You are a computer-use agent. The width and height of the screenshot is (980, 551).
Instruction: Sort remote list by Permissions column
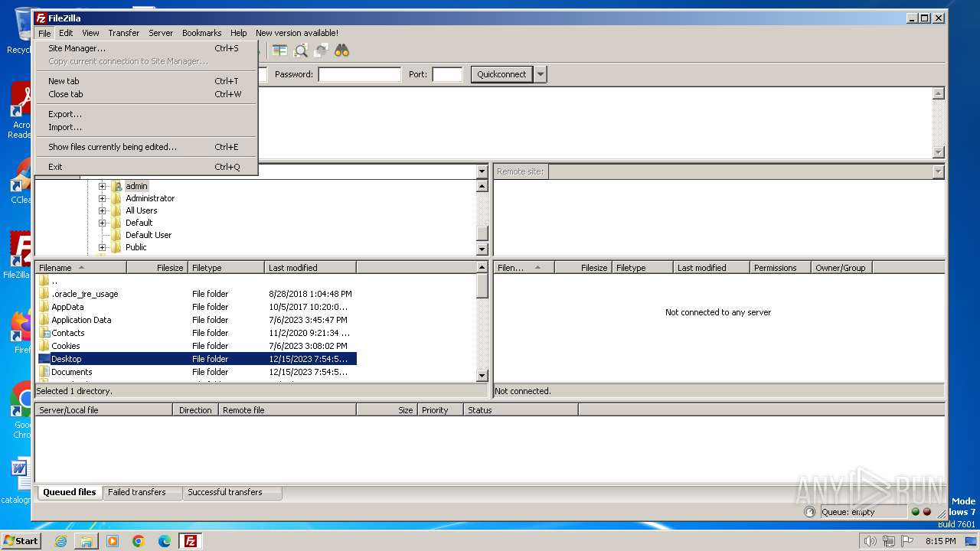(x=780, y=268)
